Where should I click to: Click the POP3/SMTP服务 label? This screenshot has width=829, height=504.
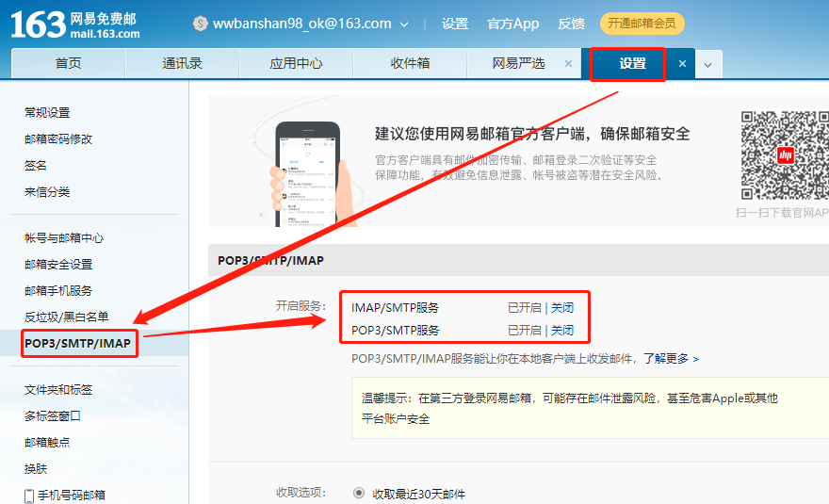tap(395, 331)
